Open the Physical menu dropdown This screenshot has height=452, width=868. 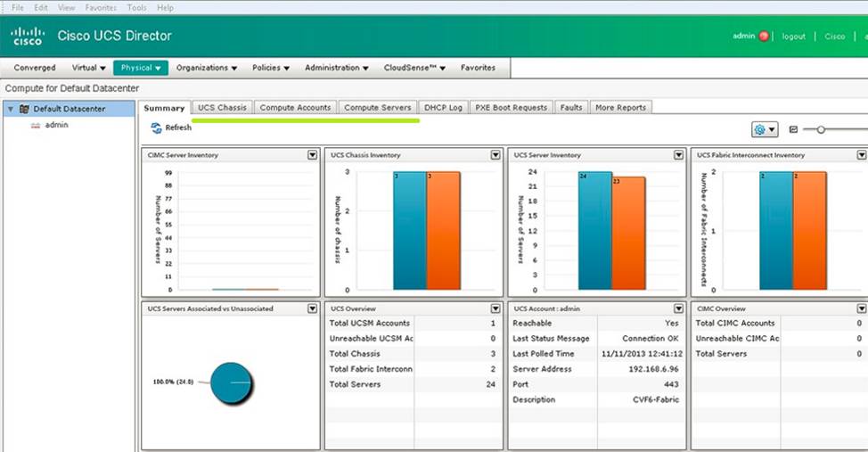141,68
